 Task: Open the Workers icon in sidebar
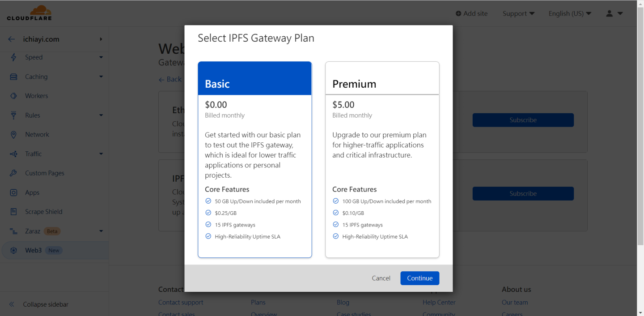pyautogui.click(x=13, y=96)
